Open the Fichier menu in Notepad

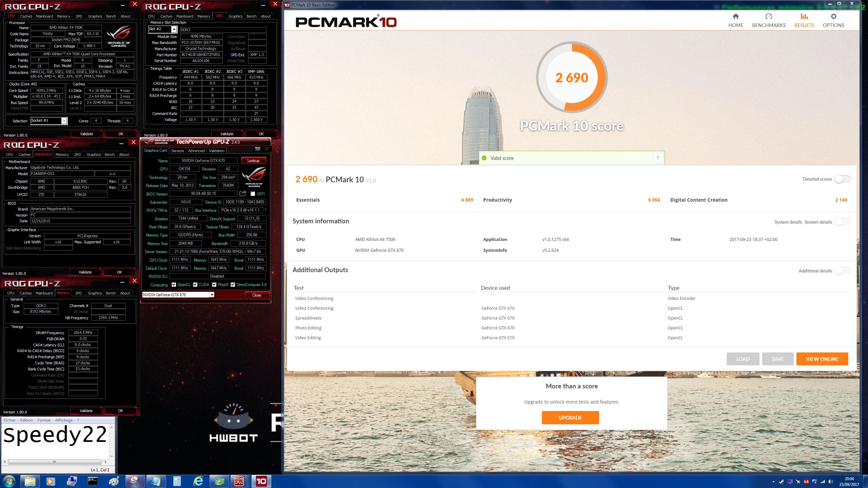click(x=10, y=420)
